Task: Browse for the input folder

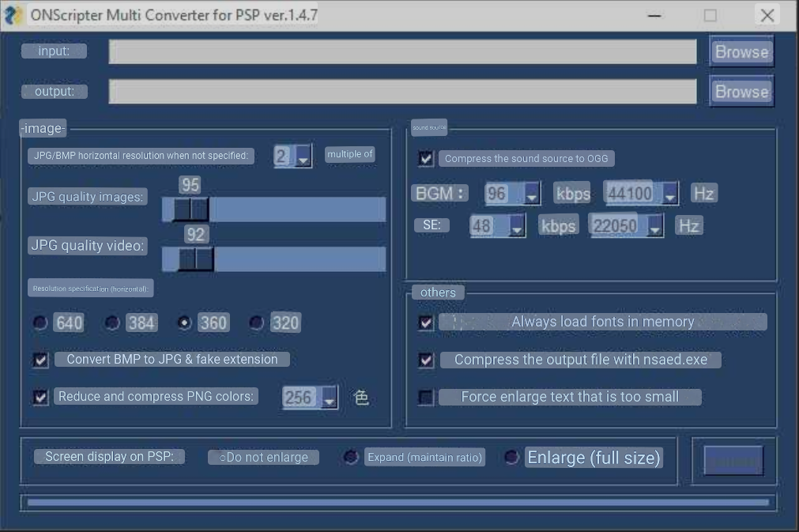Action: pos(741,51)
